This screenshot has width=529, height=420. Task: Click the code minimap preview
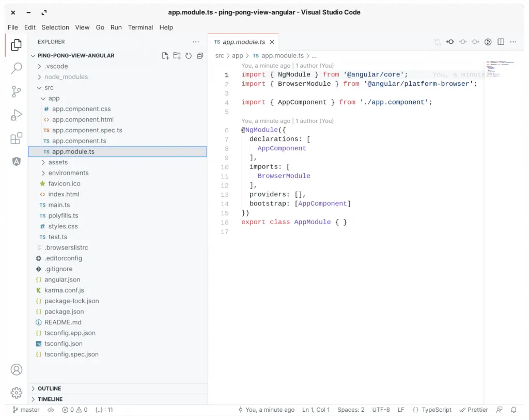pyautogui.click(x=500, y=69)
